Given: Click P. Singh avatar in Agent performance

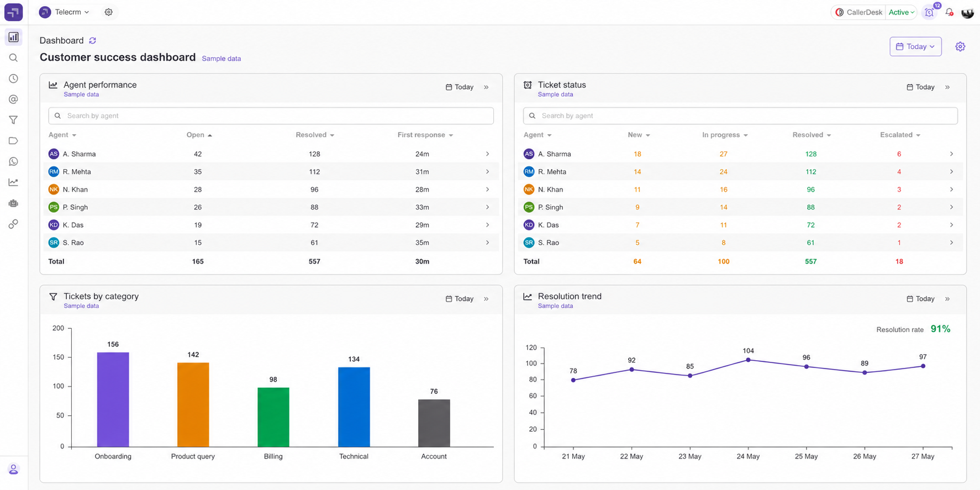Looking at the screenshot, I should [54, 207].
